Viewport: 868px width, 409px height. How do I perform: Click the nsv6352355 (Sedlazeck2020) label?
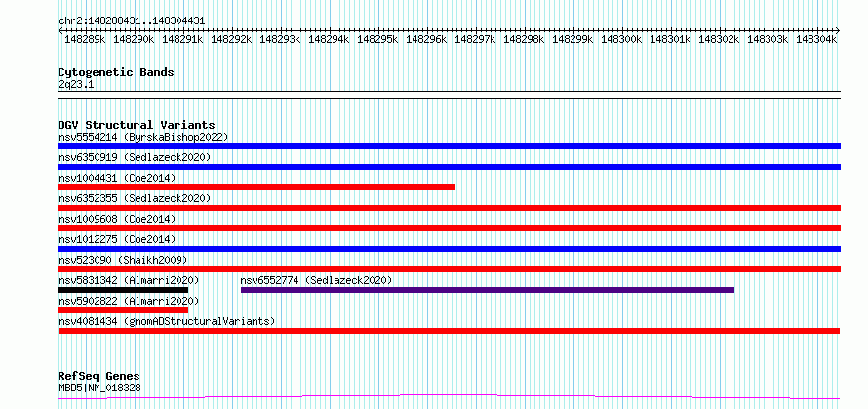click(135, 198)
